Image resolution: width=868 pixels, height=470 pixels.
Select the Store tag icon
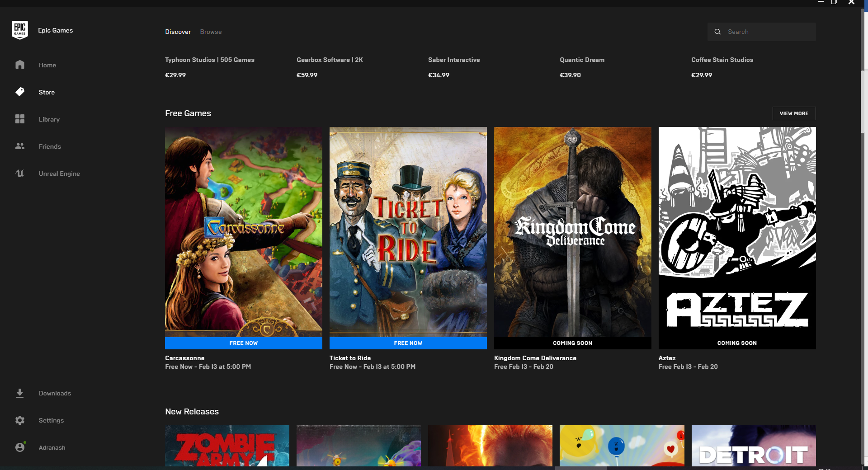pyautogui.click(x=20, y=92)
